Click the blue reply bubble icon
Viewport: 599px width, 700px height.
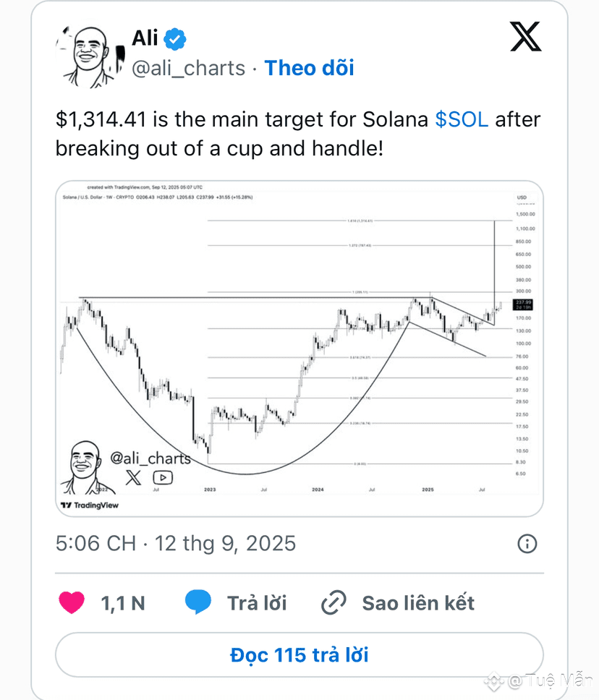click(x=198, y=602)
